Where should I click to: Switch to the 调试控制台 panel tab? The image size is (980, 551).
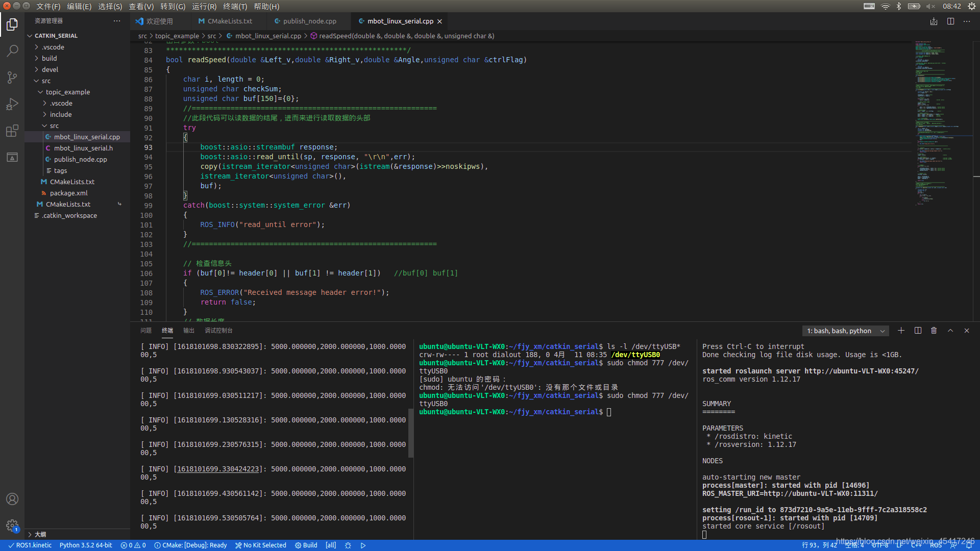point(218,331)
